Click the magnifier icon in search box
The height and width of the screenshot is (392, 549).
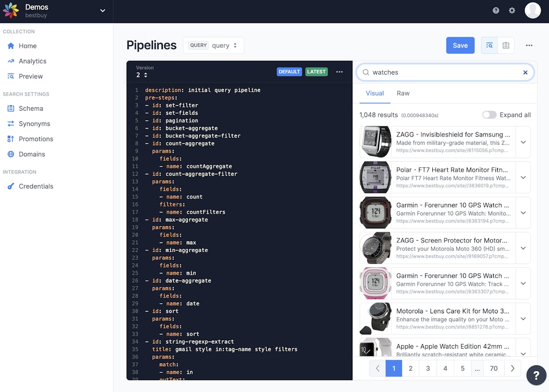point(366,72)
